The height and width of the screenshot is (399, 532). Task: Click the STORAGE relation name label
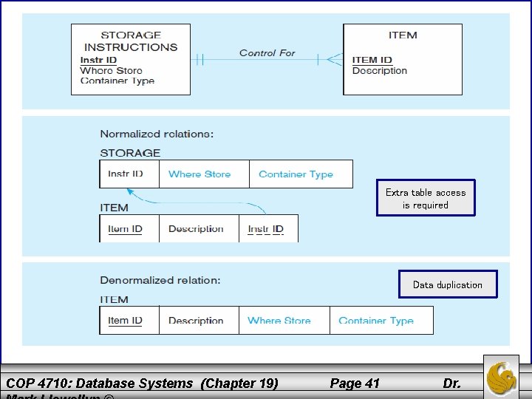click(x=130, y=153)
